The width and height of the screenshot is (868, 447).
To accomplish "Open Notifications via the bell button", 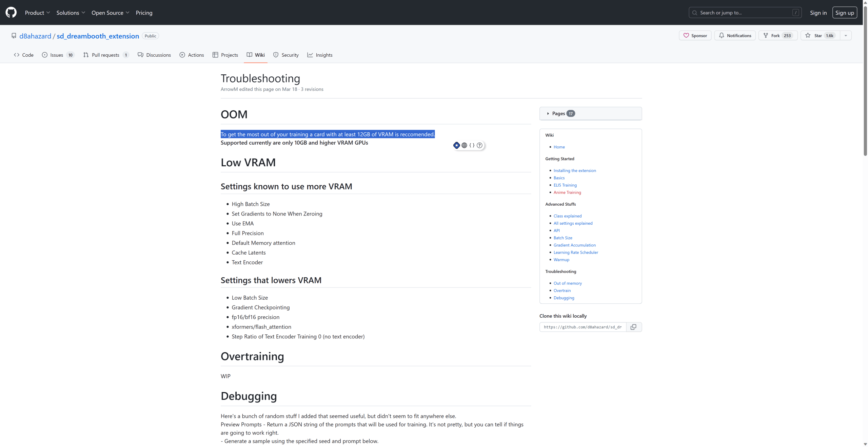I will coord(735,36).
